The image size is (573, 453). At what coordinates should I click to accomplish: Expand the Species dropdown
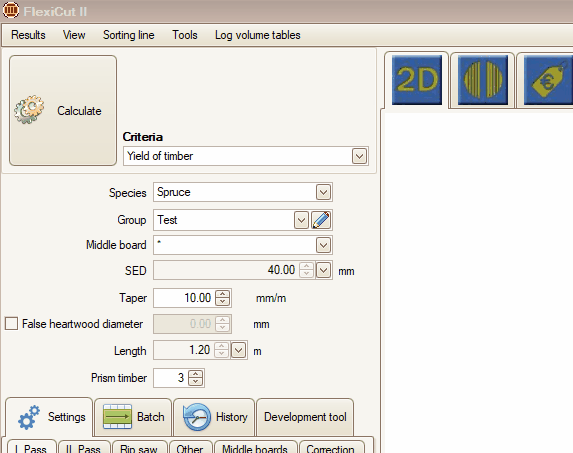point(323,192)
